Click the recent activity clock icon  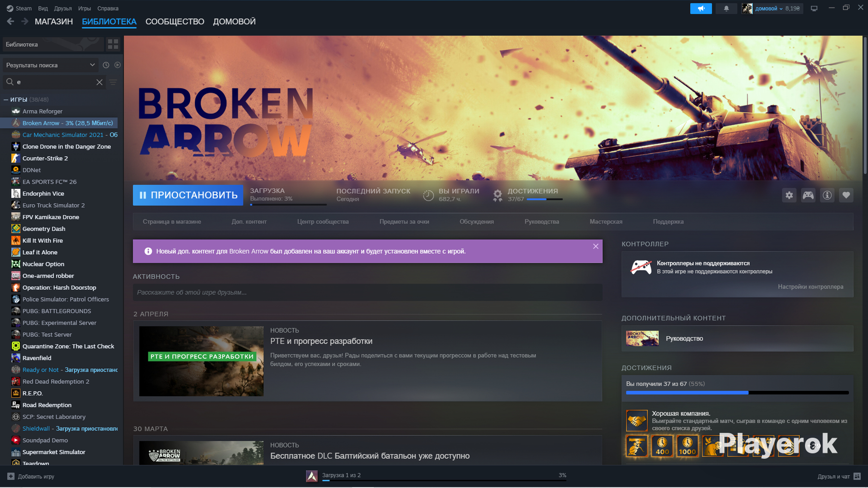tap(106, 65)
